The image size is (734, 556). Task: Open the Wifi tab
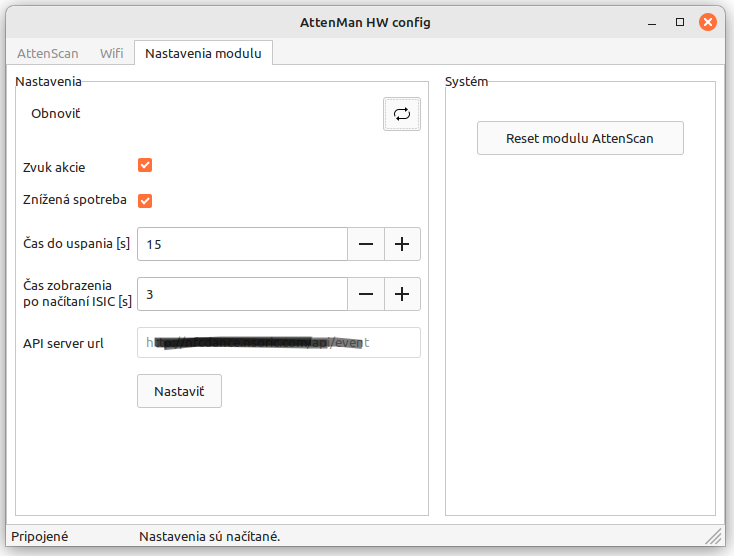coord(111,53)
